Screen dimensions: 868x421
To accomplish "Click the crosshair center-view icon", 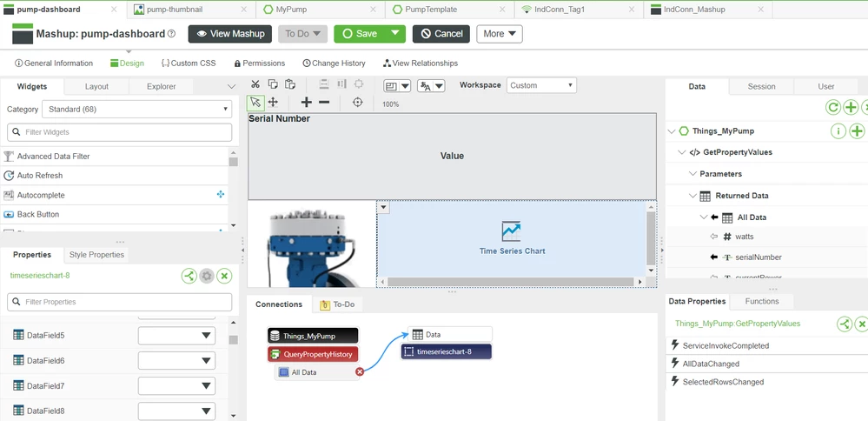I will (x=358, y=103).
